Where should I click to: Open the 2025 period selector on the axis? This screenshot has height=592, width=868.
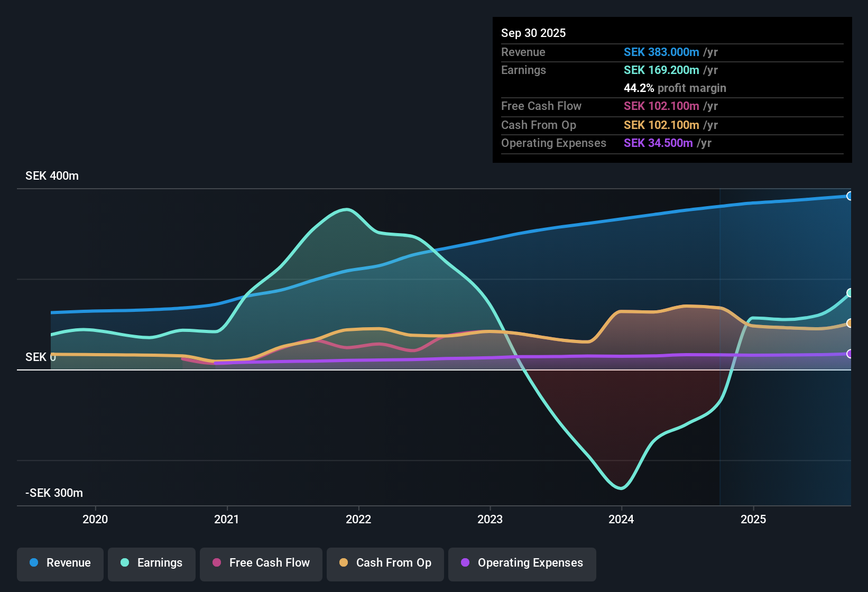754,519
